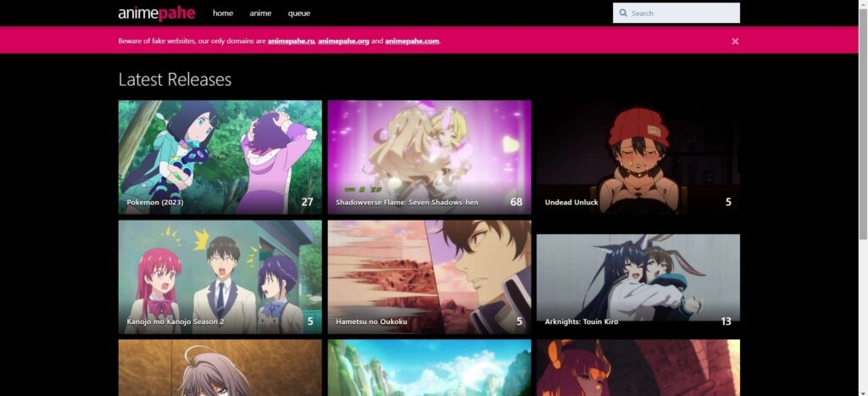Open the Hametsu no Oukoku thumbnail
This screenshot has width=868, height=396.
[x=429, y=277]
